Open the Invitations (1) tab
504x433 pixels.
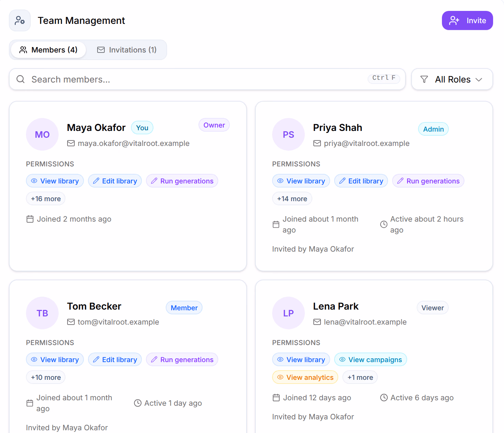click(x=127, y=50)
